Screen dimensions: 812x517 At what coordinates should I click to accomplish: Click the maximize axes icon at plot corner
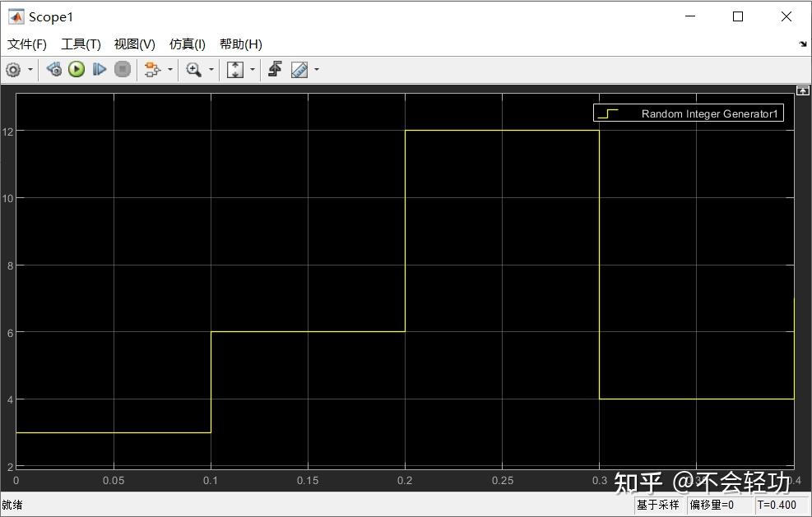click(x=802, y=90)
